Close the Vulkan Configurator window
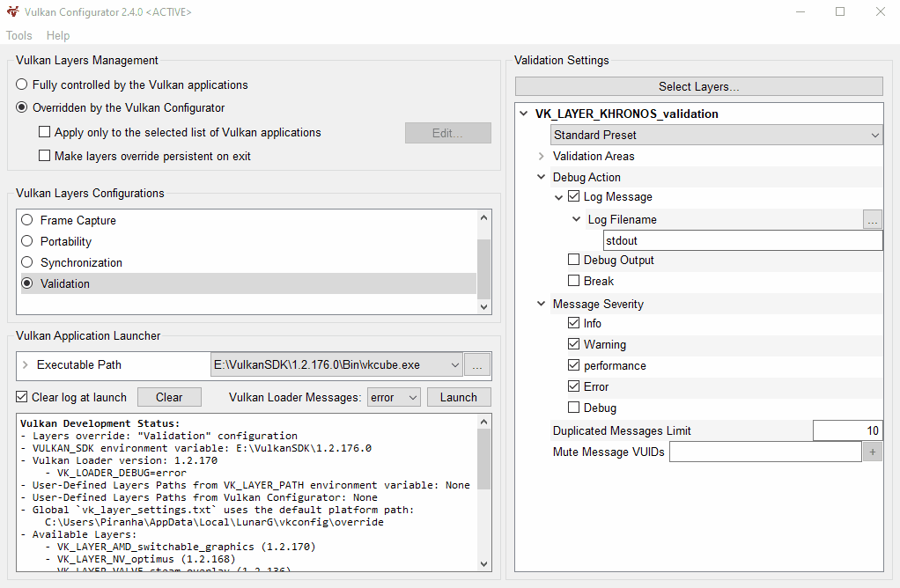The height and width of the screenshot is (588, 900). click(x=881, y=11)
